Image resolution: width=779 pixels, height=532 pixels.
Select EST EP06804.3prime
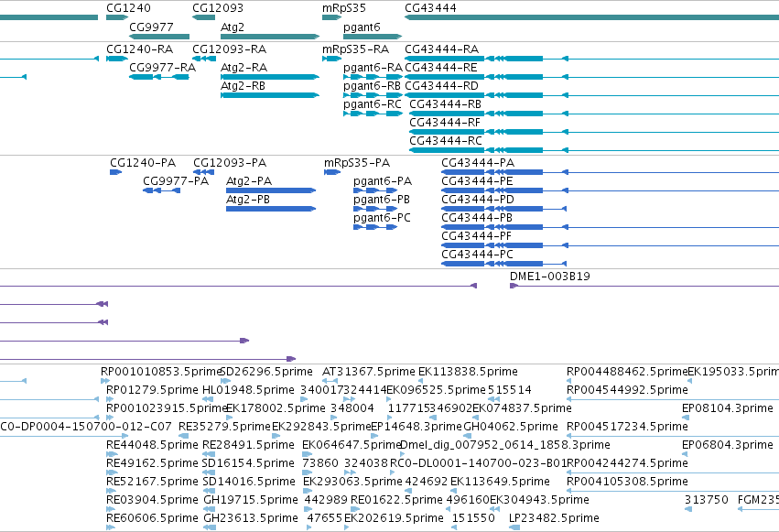coord(685,454)
